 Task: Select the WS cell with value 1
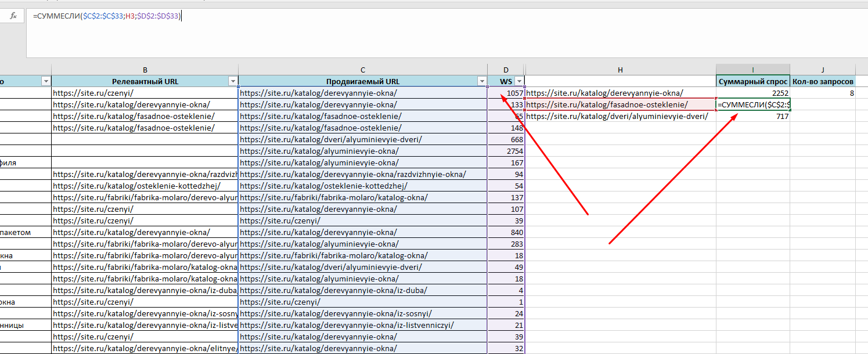(506, 302)
